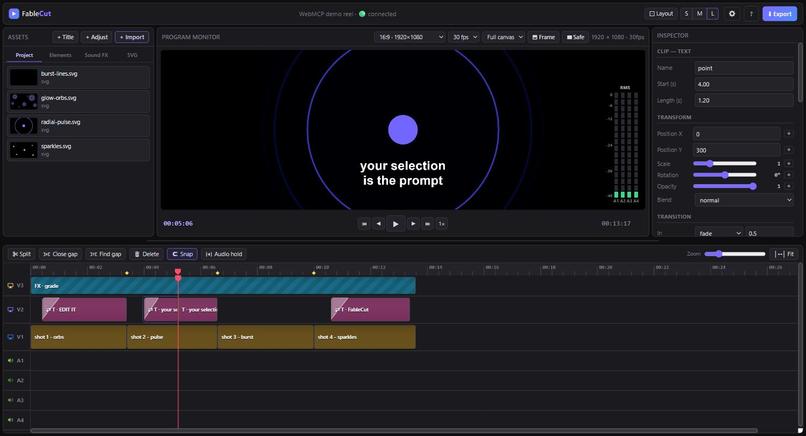806x436 pixels.
Task: Click the V2 track monitor icon
Action: click(x=10, y=310)
